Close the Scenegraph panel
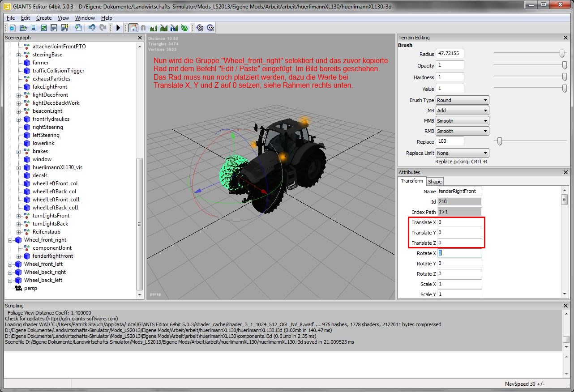This screenshot has width=574, height=392. tap(140, 38)
